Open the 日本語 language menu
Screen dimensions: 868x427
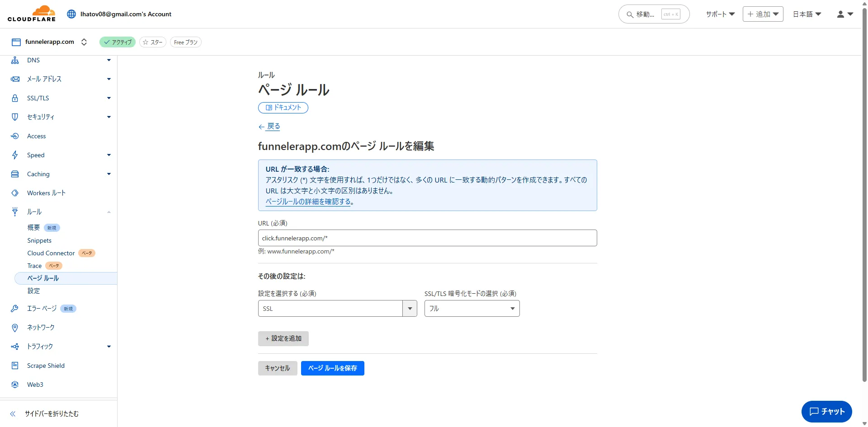[x=807, y=14]
